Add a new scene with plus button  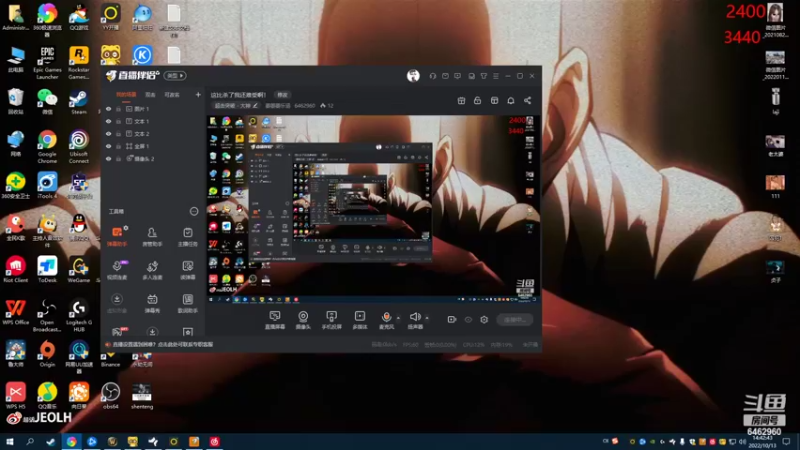(x=198, y=94)
